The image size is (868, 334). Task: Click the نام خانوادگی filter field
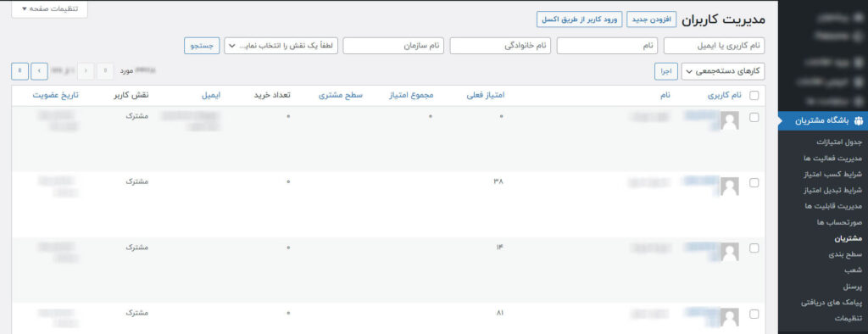pos(500,46)
